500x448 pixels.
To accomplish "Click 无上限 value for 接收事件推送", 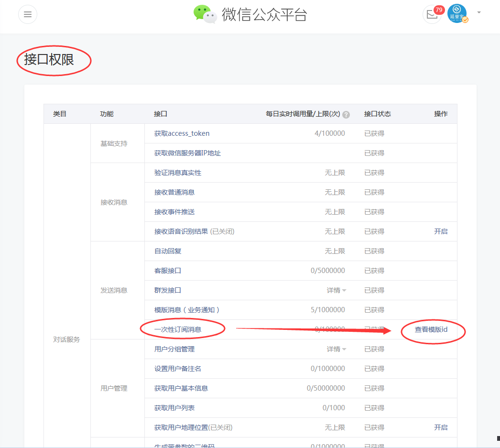I will (x=335, y=212).
